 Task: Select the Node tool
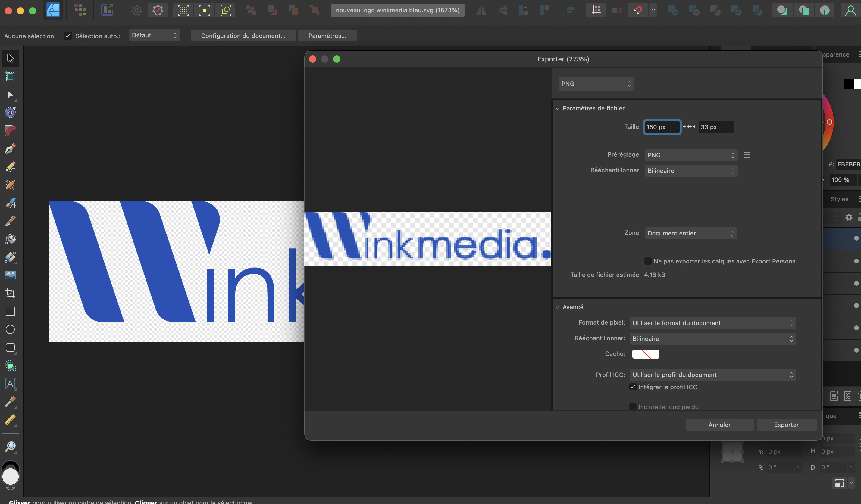point(10,95)
